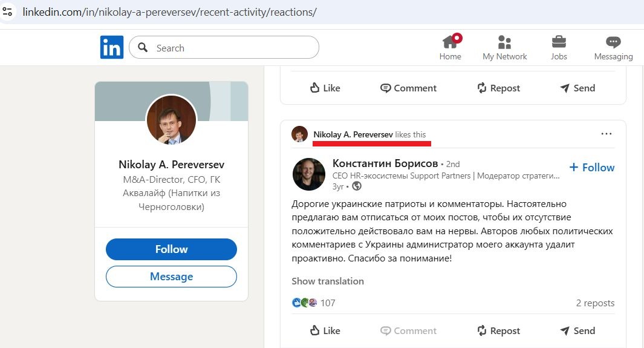
Task: Click the LinkedIn logo icon
Action: (x=112, y=47)
